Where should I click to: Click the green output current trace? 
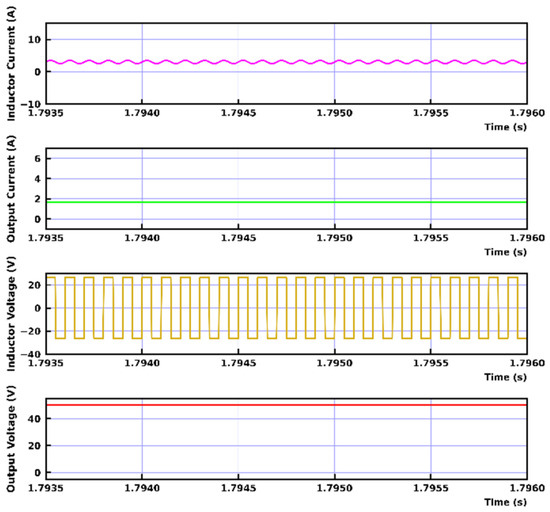pyautogui.click(x=286, y=202)
